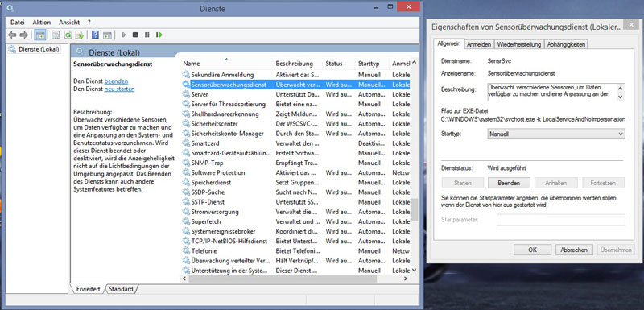The image size is (644, 310).
Task: Open Help via the blue question mark icon
Action: point(95,35)
